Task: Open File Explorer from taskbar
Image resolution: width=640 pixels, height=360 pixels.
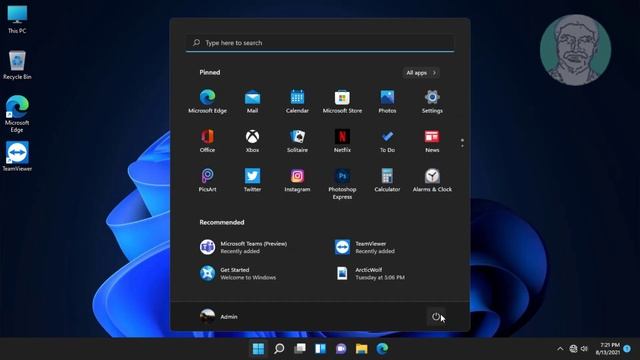Action: pyautogui.click(x=362, y=349)
